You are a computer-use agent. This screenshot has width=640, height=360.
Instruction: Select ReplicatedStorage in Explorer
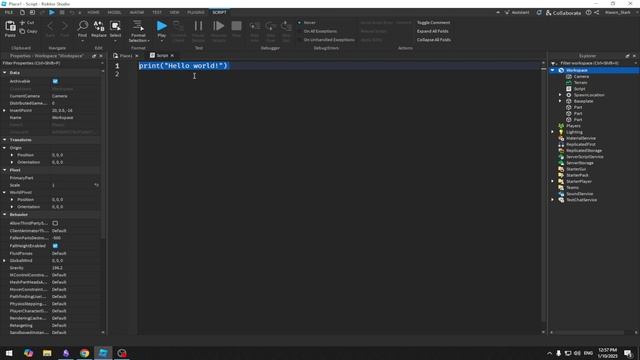584,150
